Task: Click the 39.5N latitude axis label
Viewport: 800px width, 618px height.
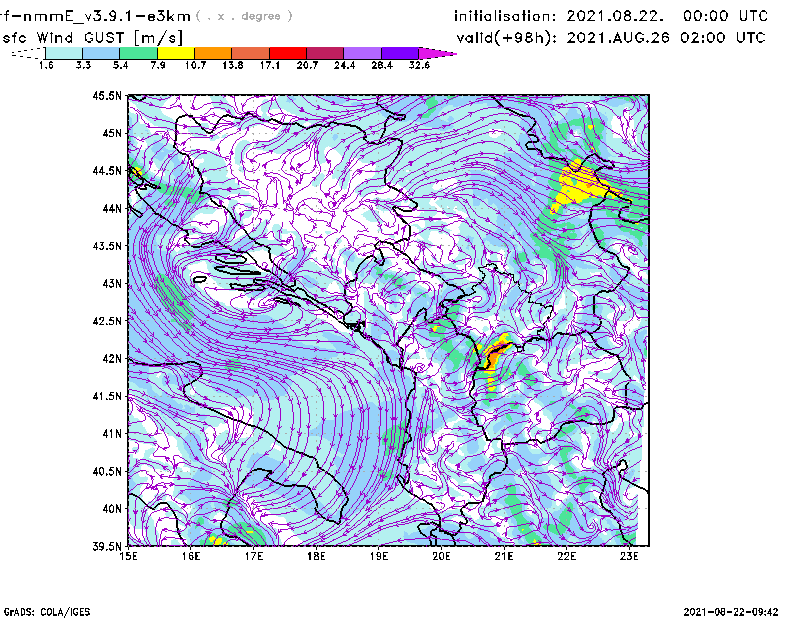Action: (106, 546)
